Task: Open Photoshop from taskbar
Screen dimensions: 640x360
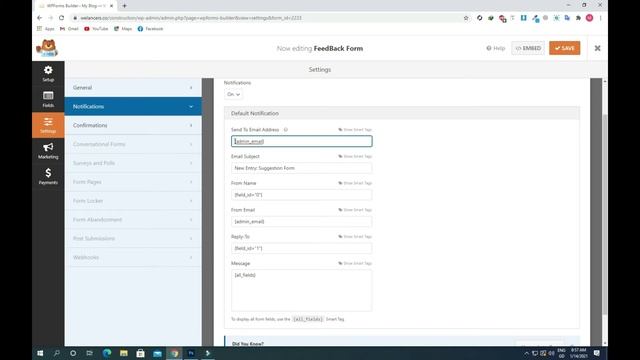Action: pyautogui.click(x=191, y=353)
